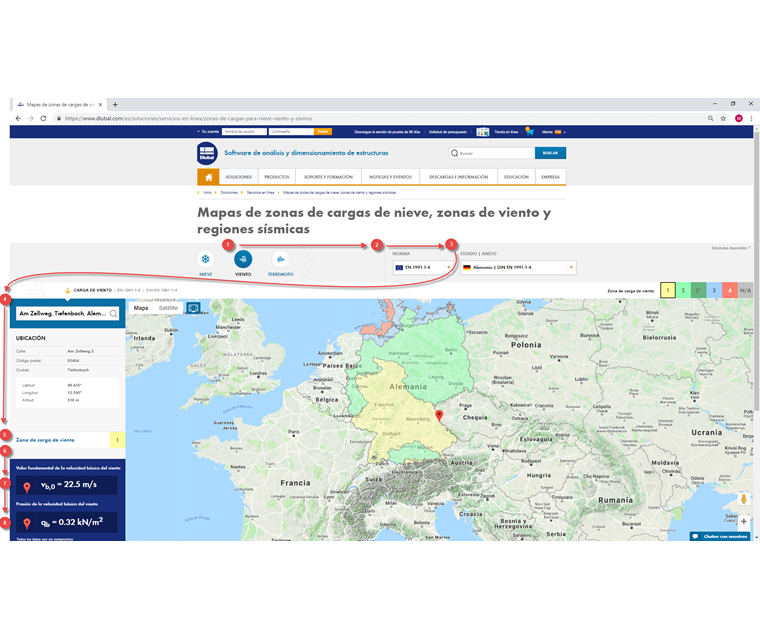Click the blue Buscar button
The image size is (760, 640).
click(550, 153)
